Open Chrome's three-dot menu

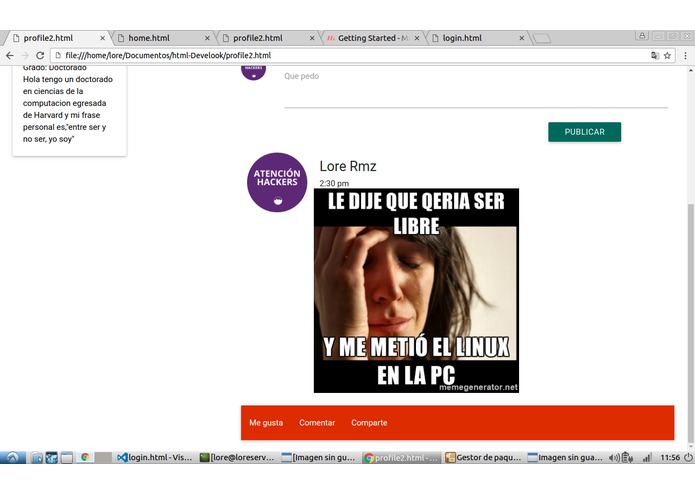685,55
